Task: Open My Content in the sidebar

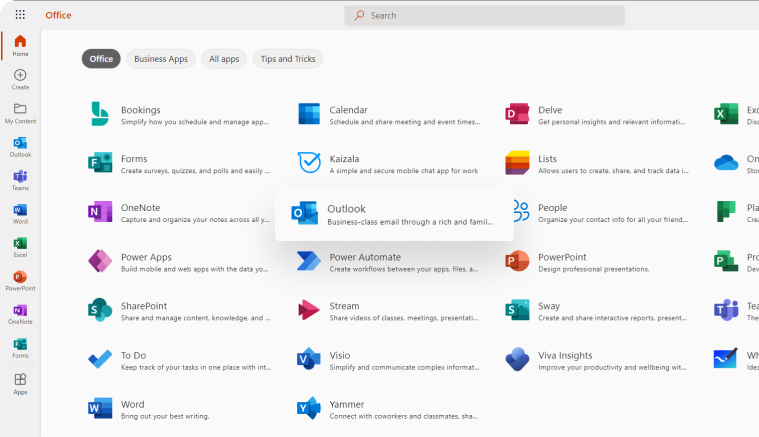Action: pos(20,113)
